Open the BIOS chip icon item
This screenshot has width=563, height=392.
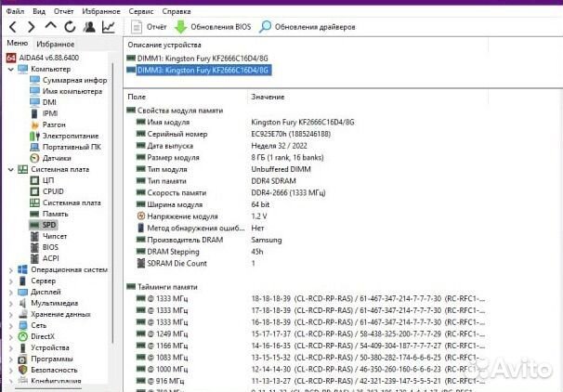(45, 247)
